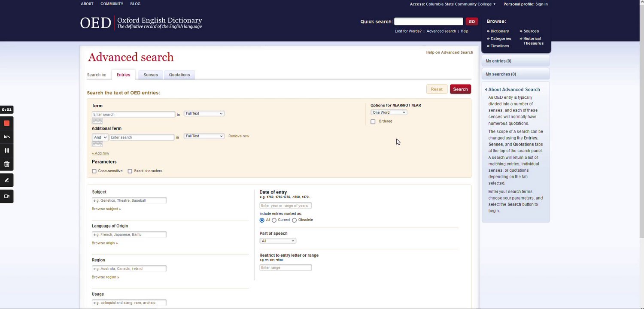Click the Browse region link
This screenshot has height=309, width=644.
[105, 277]
